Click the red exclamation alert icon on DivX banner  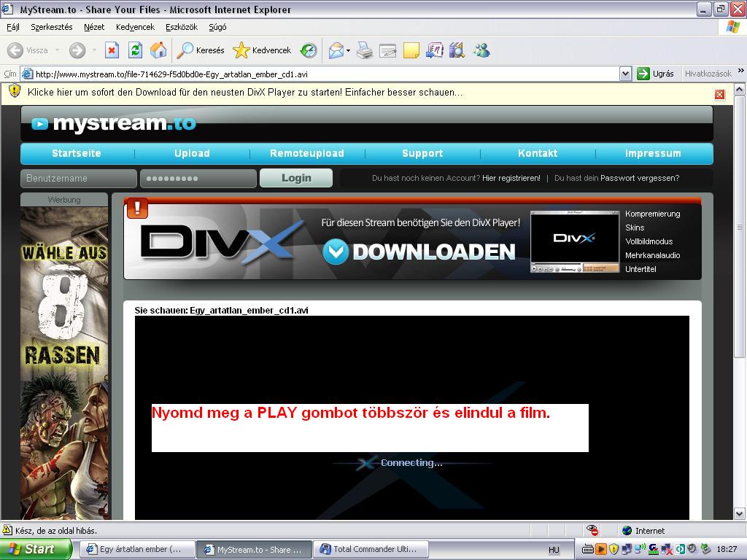[x=138, y=208]
